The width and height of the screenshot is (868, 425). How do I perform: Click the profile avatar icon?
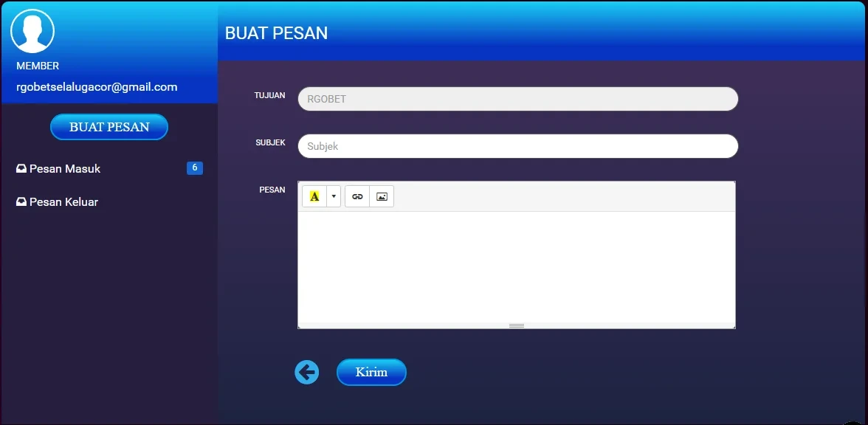click(32, 31)
